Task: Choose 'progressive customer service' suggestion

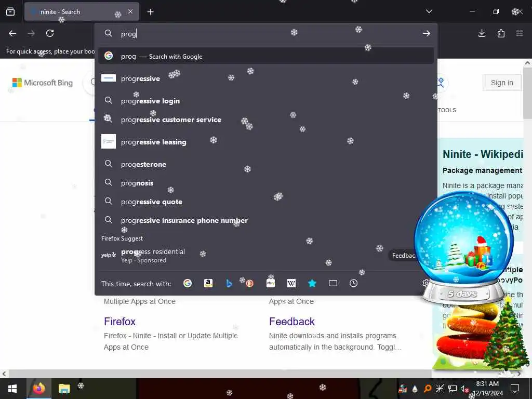Action: click(266, 119)
